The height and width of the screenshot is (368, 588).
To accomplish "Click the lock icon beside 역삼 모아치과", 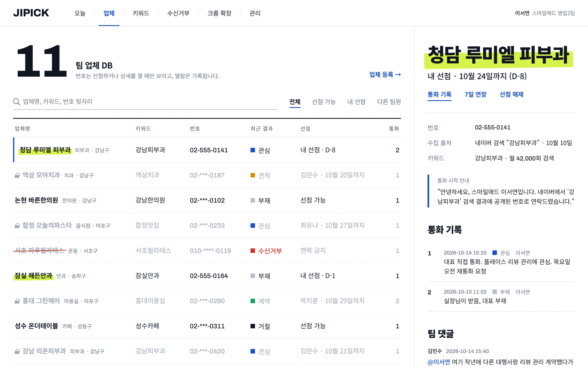I will 17,175.
